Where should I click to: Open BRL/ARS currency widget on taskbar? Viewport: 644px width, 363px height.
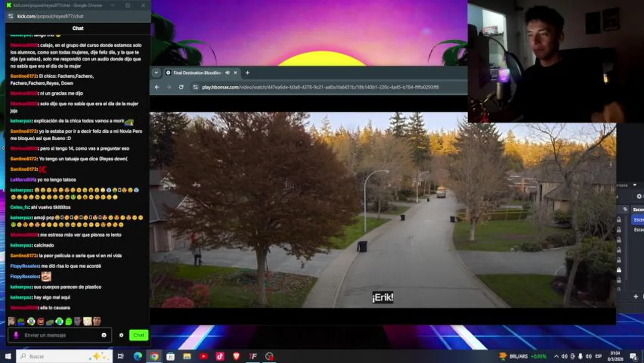click(523, 356)
